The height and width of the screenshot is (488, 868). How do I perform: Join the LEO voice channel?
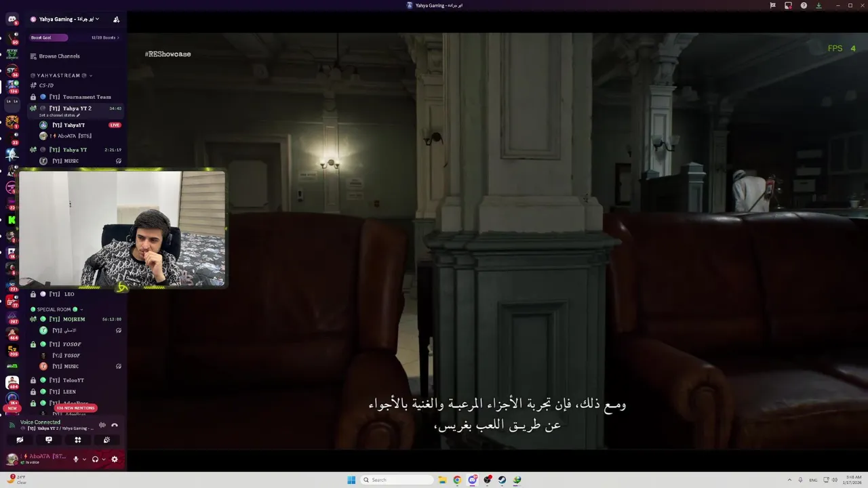pyautogui.click(x=75, y=294)
